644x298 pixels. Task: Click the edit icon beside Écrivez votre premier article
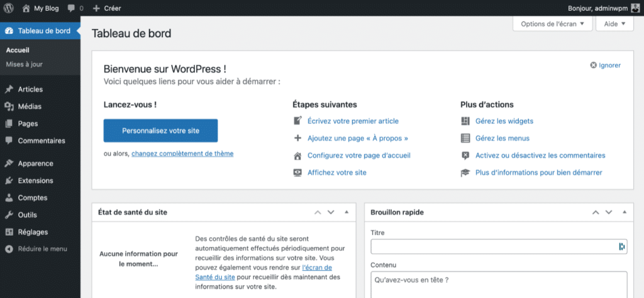click(297, 121)
